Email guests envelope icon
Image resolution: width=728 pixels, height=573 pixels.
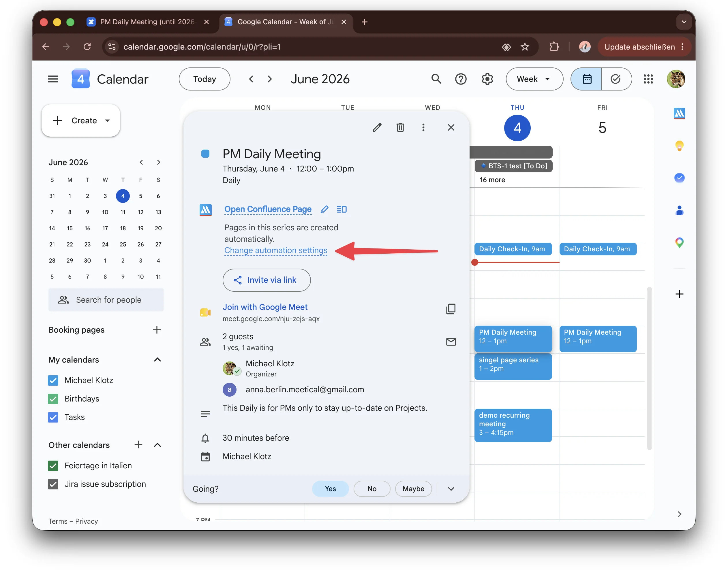pyautogui.click(x=451, y=342)
